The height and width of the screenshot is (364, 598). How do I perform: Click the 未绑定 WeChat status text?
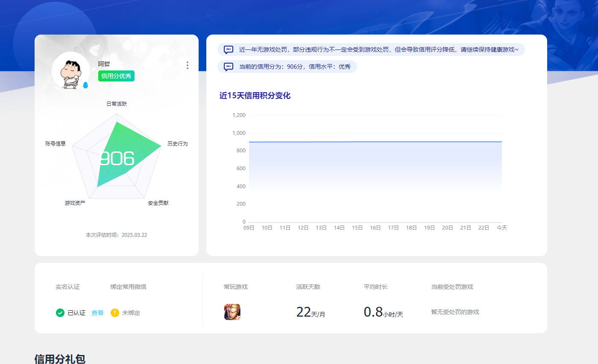tap(131, 313)
